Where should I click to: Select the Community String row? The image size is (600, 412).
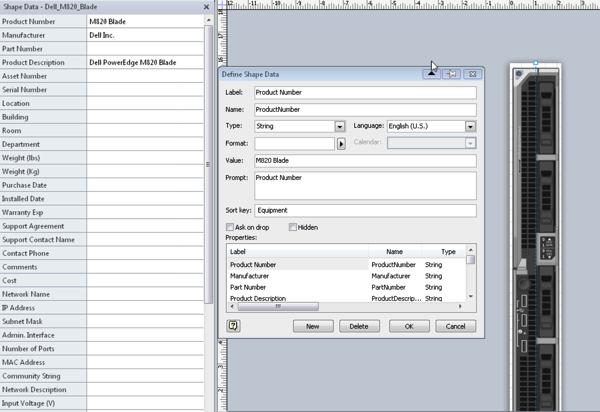click(102, 376)
